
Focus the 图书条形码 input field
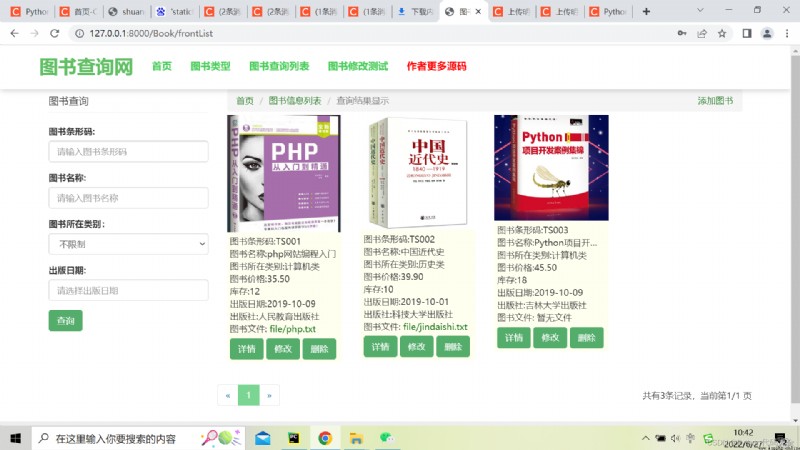point(129,152)
